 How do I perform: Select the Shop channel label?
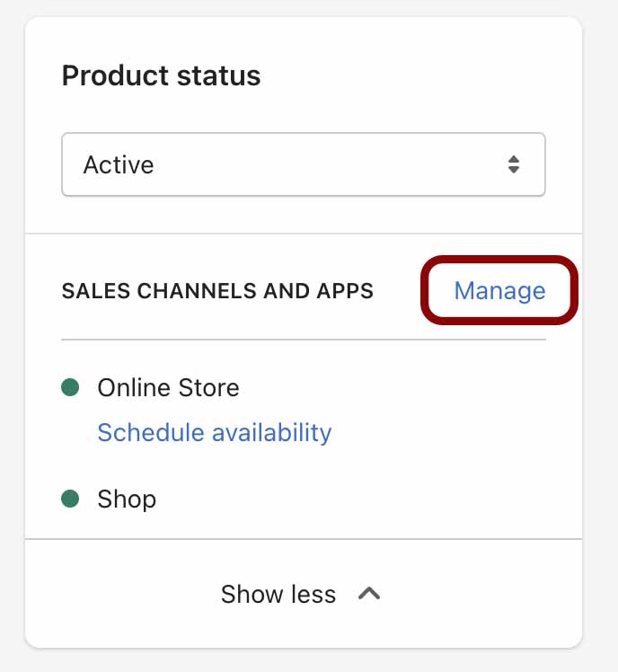coord(127,499)
